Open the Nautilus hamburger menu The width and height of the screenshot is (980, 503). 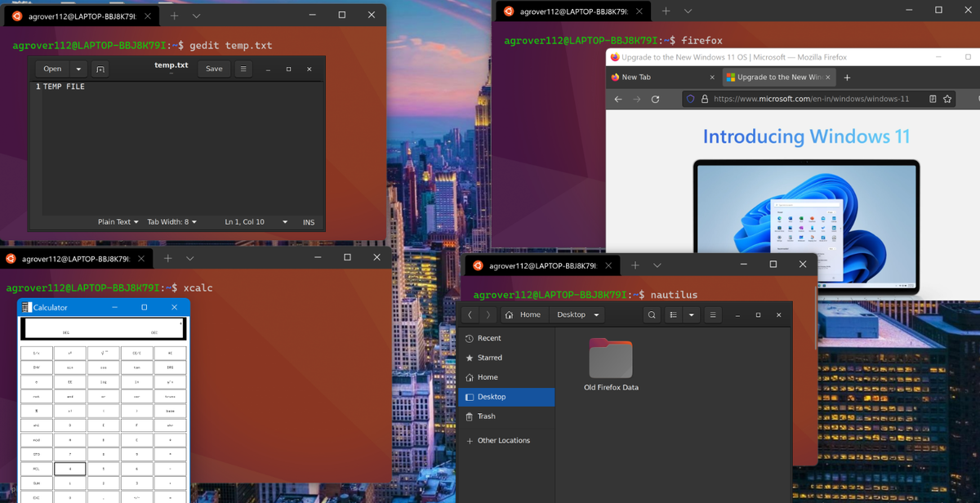pyautogui.click(x=713, y=314)
